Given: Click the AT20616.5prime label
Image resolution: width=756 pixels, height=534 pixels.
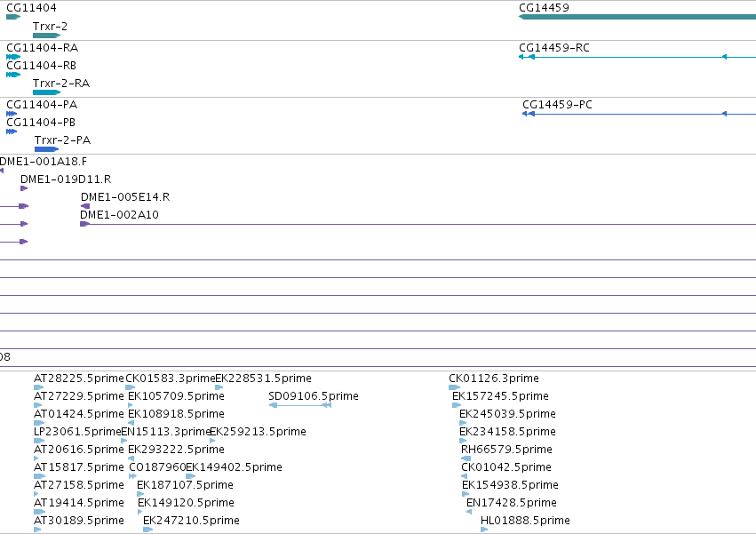Looking at the screenshot, I should tap(79, 450).
